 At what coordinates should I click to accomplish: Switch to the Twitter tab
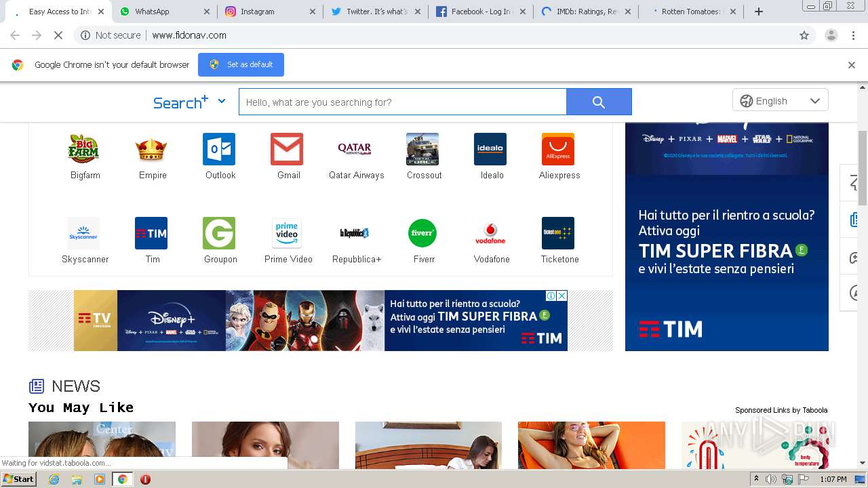point(376,12)
